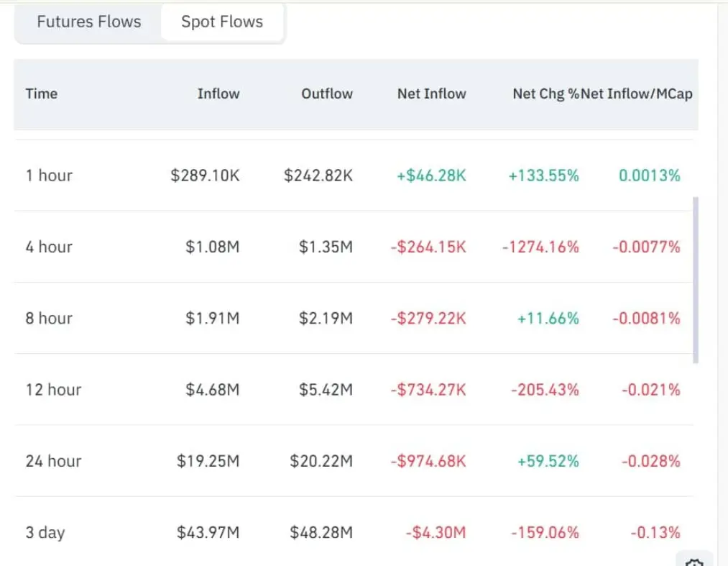
Task: Click the Net Inflow column header
Action: tap(431, 93)
